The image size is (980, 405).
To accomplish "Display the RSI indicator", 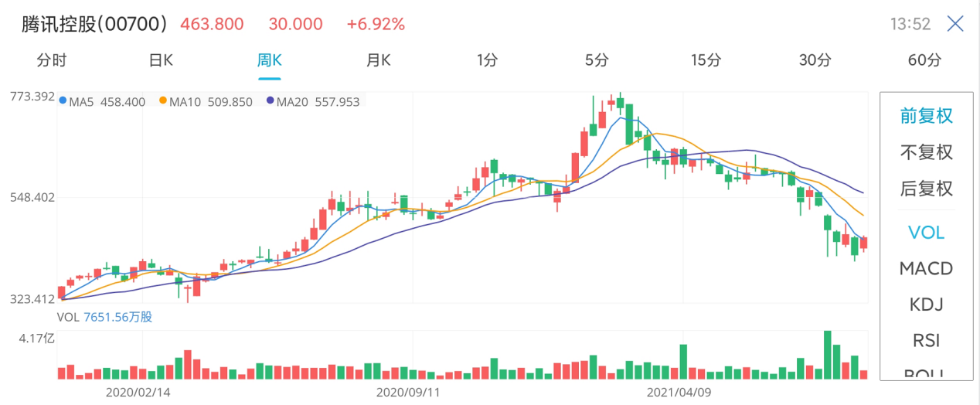I will (926, 340).
